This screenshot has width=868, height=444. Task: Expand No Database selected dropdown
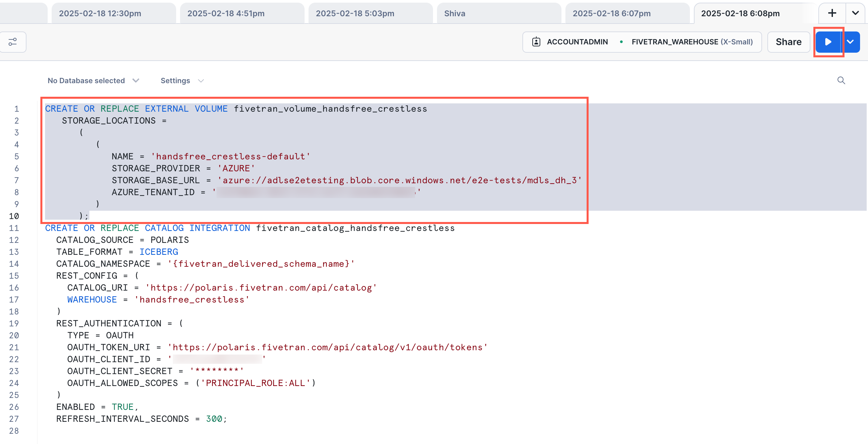tap(93, 81)
